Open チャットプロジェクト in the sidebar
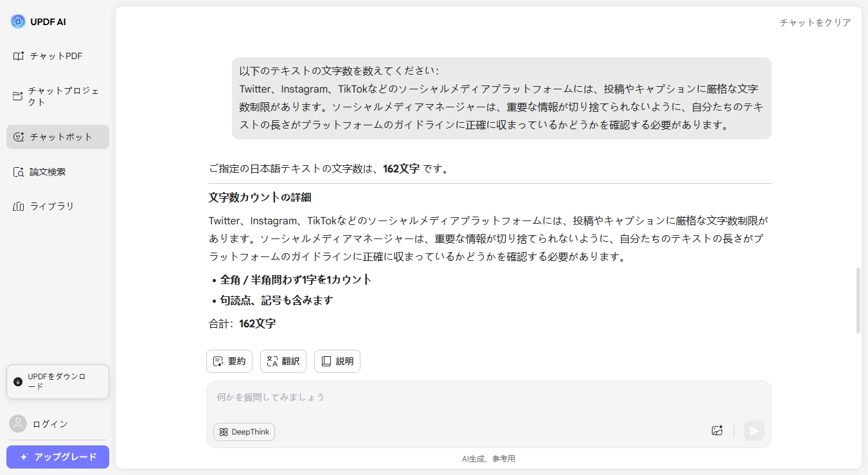The height and width of the screenshot is (475, 868). tap(58, 96)
